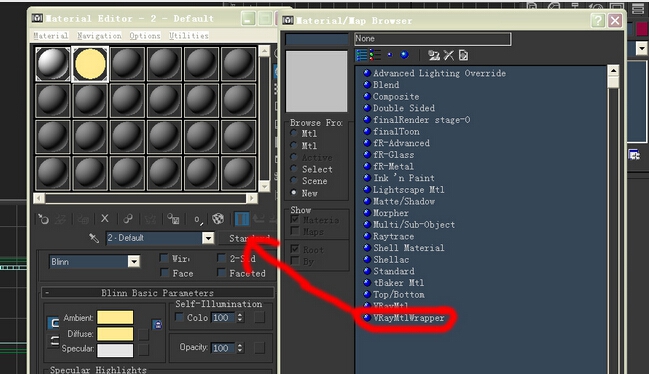
Task: Click Delete From Library X icon
Action: click(x=449, y=55)
